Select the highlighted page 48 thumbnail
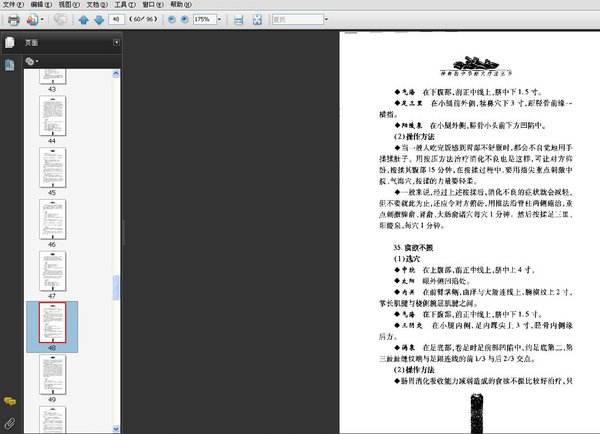The height and width of the screenshot is (434, 600). click(52, 323)
